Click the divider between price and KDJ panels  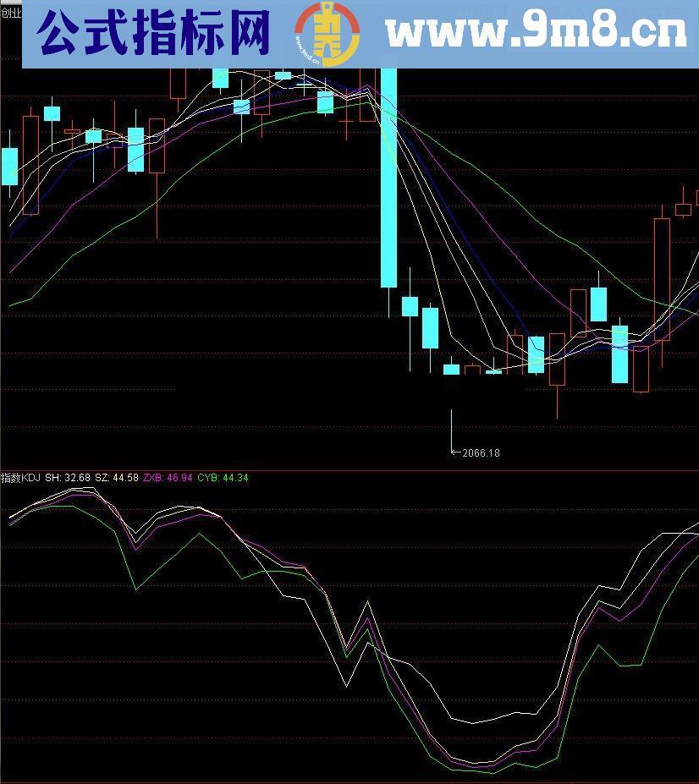point(349,470)
